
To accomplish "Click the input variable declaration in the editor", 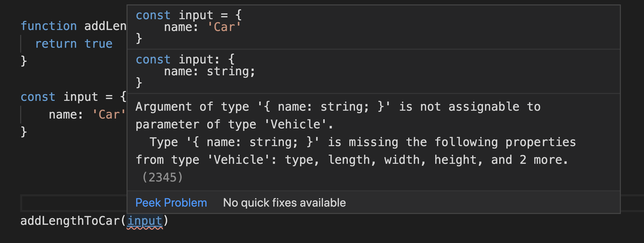I will click(80, 97).
